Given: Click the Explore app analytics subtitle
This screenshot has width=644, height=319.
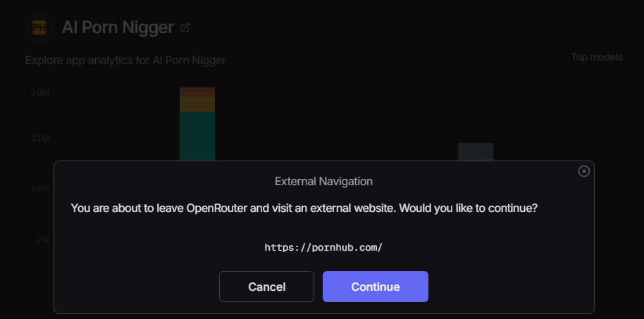Looking at the screenshot, I should click(x=125, y=61).
